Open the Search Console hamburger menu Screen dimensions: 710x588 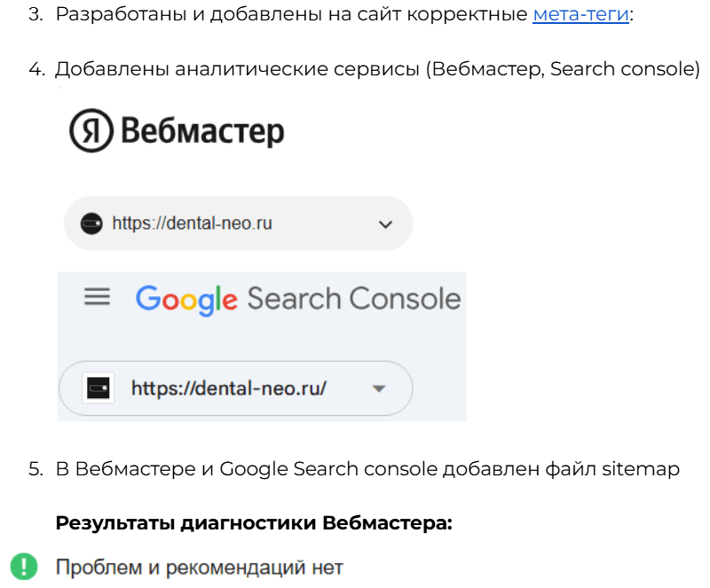click(97, 297)
